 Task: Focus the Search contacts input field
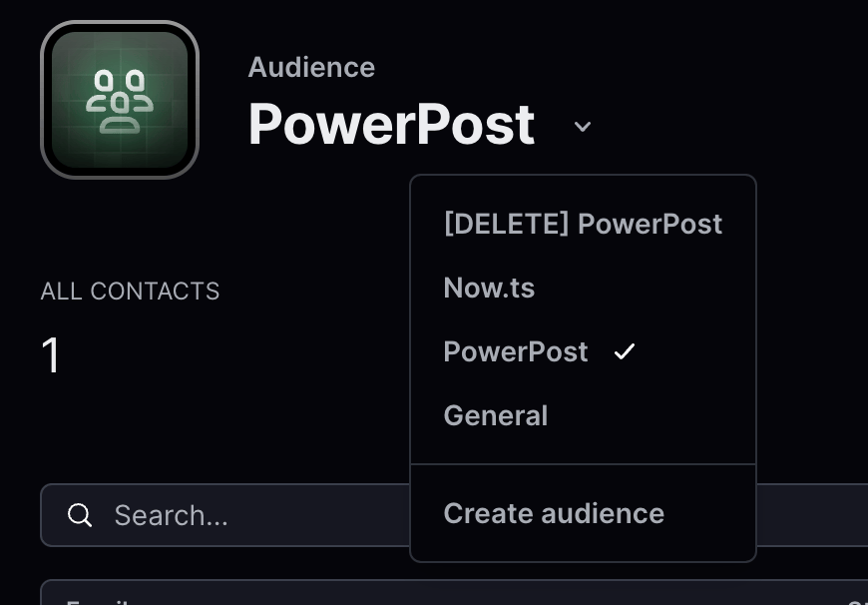(x=249, y=515)
